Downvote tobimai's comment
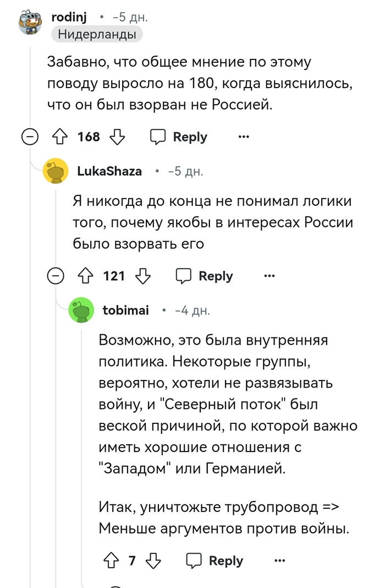385x588 pixels. coord(153,560)
